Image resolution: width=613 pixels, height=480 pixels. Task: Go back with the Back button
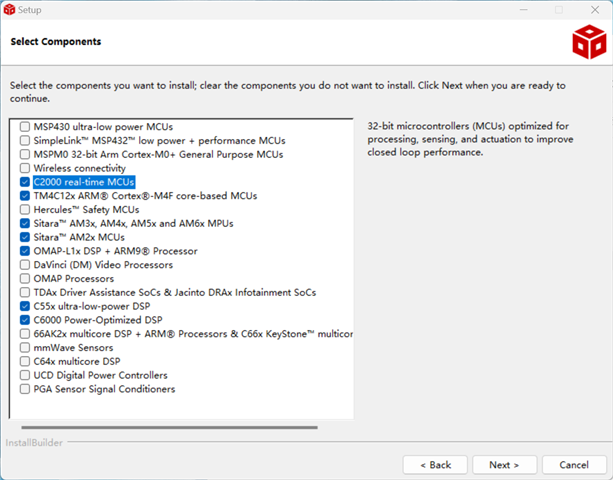[x=435, y=465]
